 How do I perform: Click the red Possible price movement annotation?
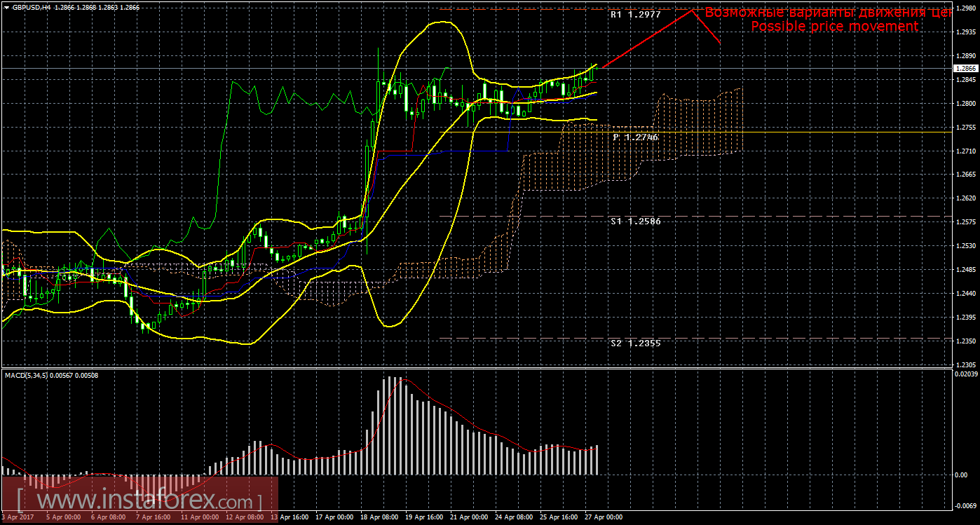833,27
